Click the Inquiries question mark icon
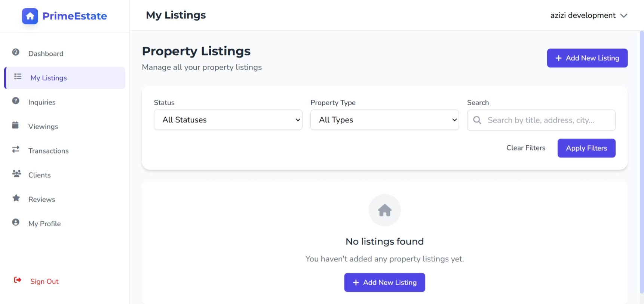 tap(16, 101)
